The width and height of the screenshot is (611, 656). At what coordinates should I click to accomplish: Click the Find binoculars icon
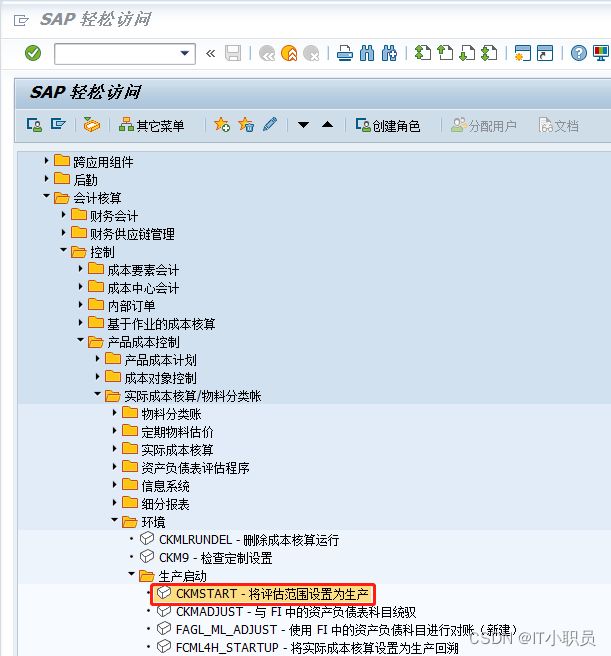(x=367, y=53)
